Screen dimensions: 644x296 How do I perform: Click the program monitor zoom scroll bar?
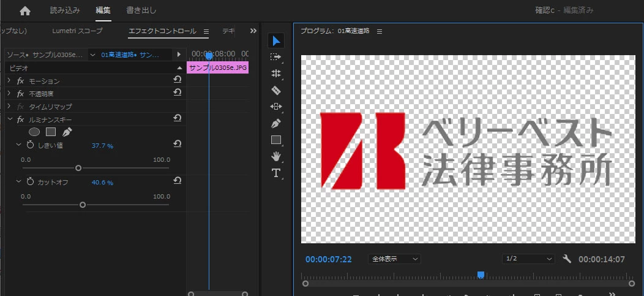coord(468,284)
